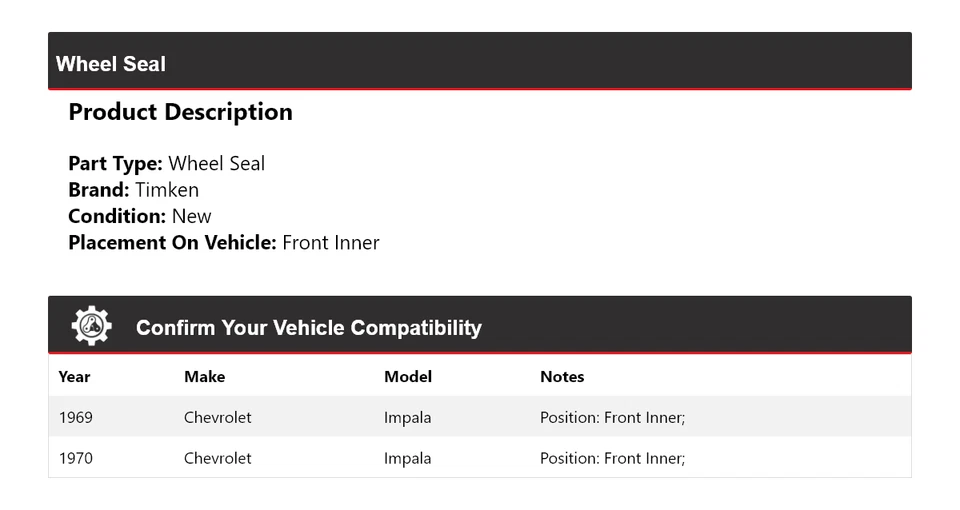Click Chevrolet in the 1970 row
This screenshot has height=510, width=960.
[x=217, y=458]
